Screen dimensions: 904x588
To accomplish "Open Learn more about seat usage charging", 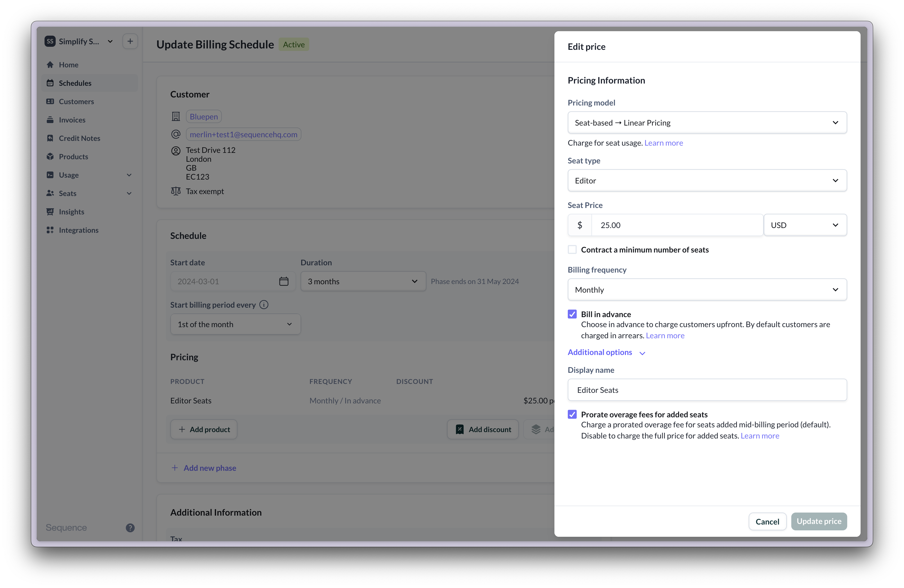I will click(663, 143).
